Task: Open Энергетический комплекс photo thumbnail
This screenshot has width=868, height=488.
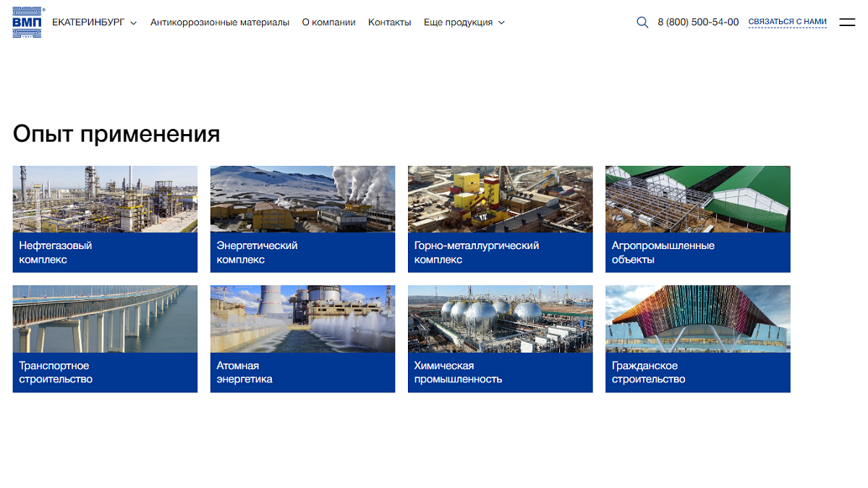Action: pos(302,199)
